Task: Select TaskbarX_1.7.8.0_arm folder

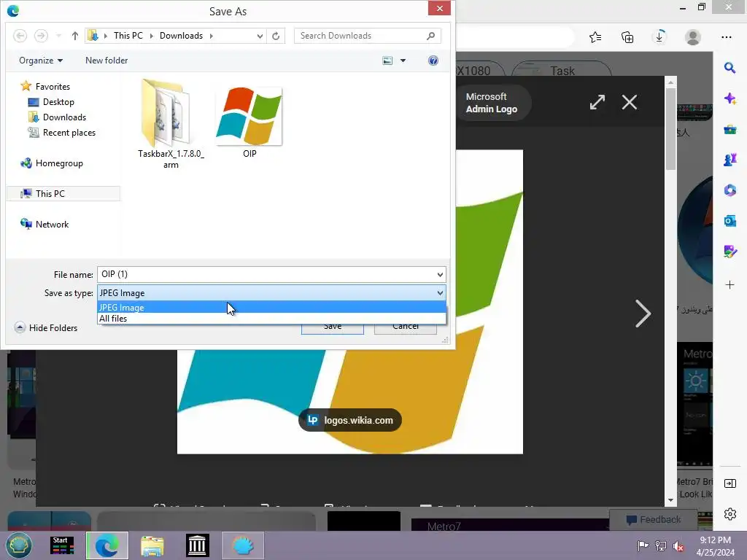Action: click(x=171, y=125)
